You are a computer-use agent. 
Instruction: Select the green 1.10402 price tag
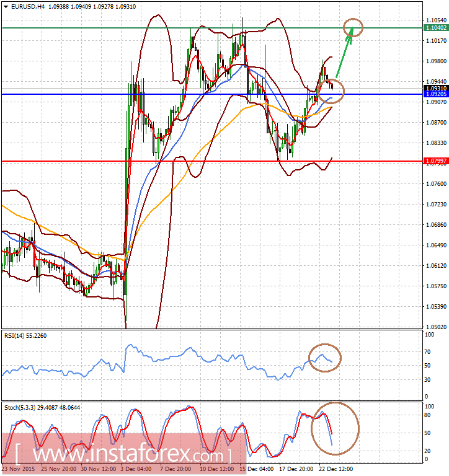pos(436,28)
